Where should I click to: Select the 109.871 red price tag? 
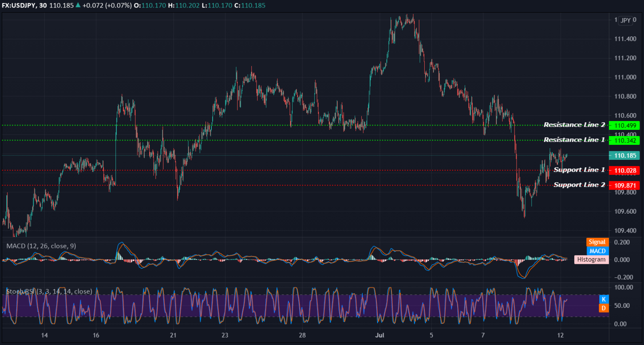coord(624,186)
